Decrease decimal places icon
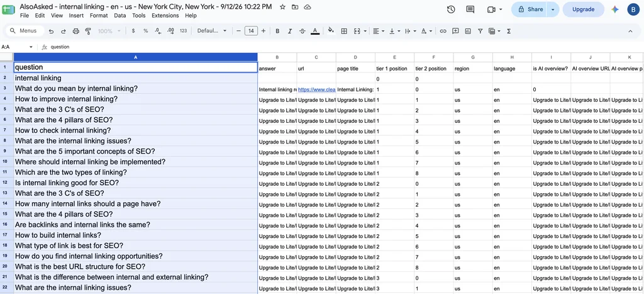644x294 pixels. pos(158,31)
